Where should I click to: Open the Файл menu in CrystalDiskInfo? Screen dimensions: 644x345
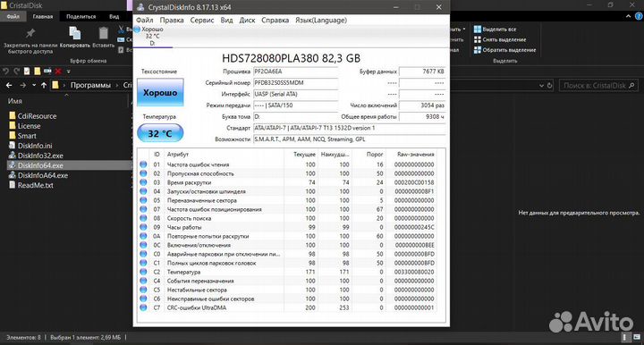144,20
